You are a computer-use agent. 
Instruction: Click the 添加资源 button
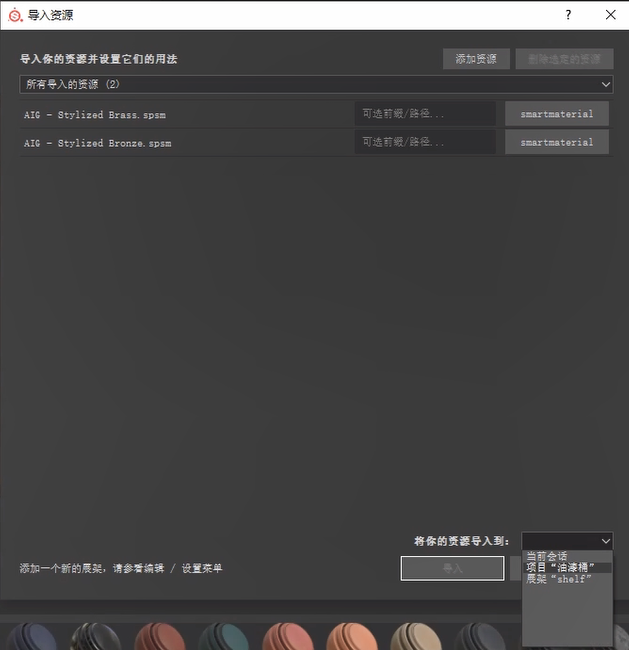point(476,59)
